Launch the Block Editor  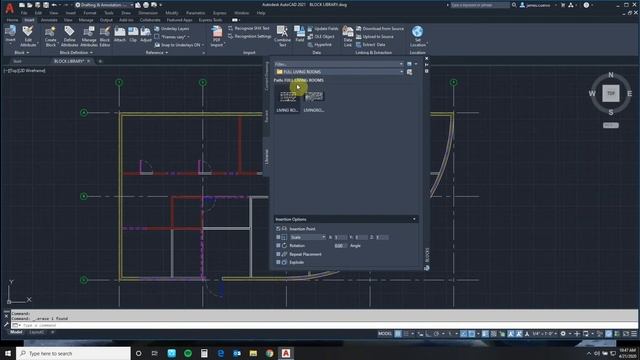[x=105, y=36]
